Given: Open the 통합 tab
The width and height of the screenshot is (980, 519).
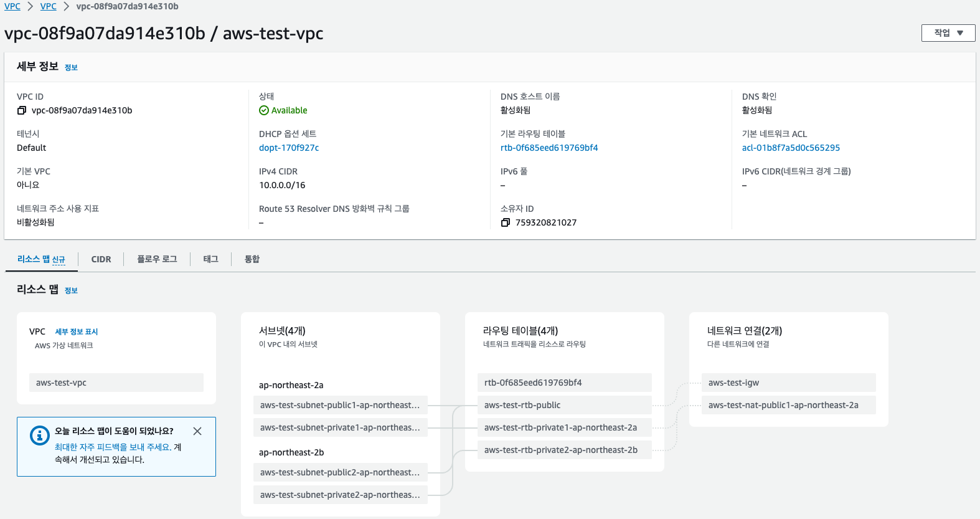Looking at the screenshot, I should pos(252,259).
